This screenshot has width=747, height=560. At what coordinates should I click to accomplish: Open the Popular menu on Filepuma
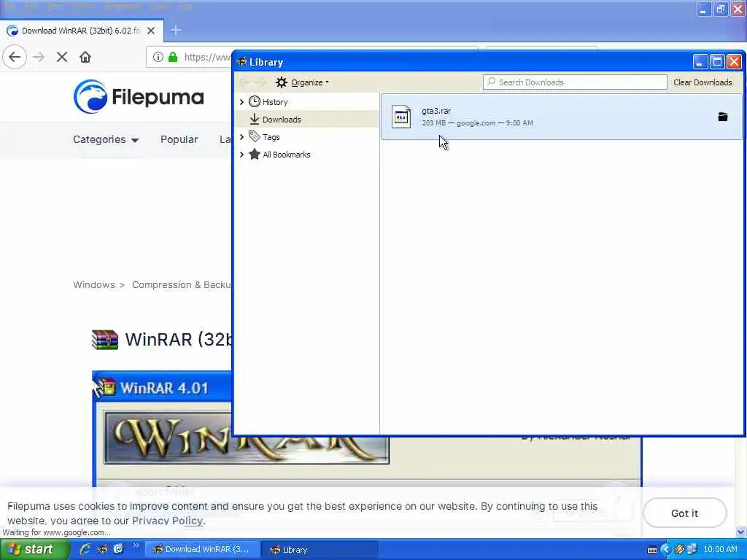[179, 139]
